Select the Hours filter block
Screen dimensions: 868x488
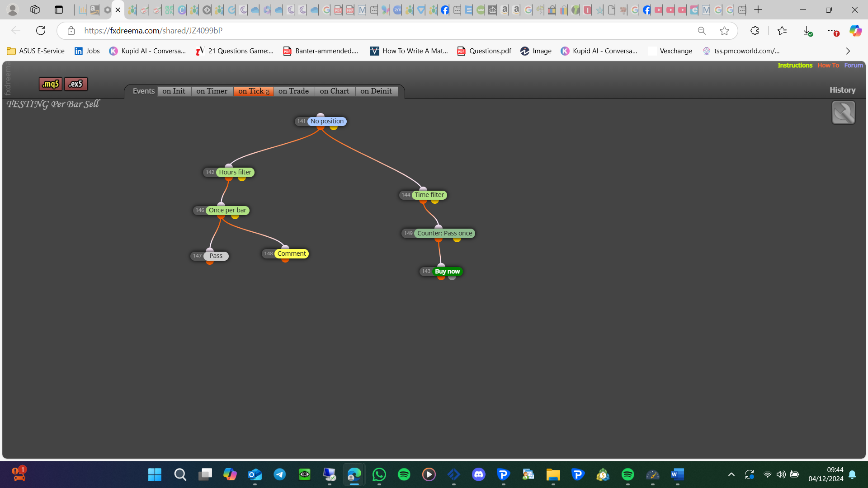click(235, 173)
